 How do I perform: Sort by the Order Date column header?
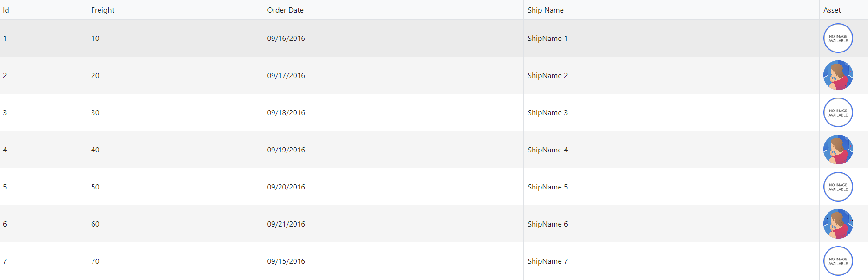285,10
